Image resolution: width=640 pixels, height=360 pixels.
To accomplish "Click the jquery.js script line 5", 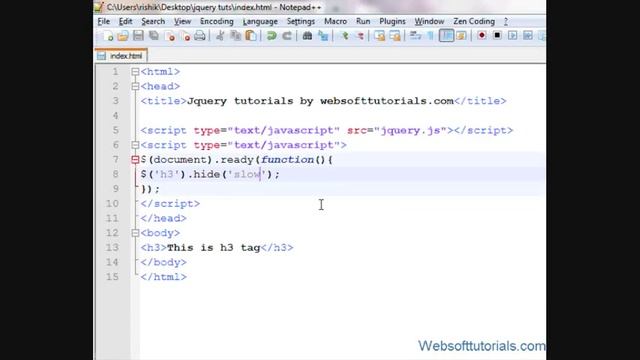I will point(327,130).
